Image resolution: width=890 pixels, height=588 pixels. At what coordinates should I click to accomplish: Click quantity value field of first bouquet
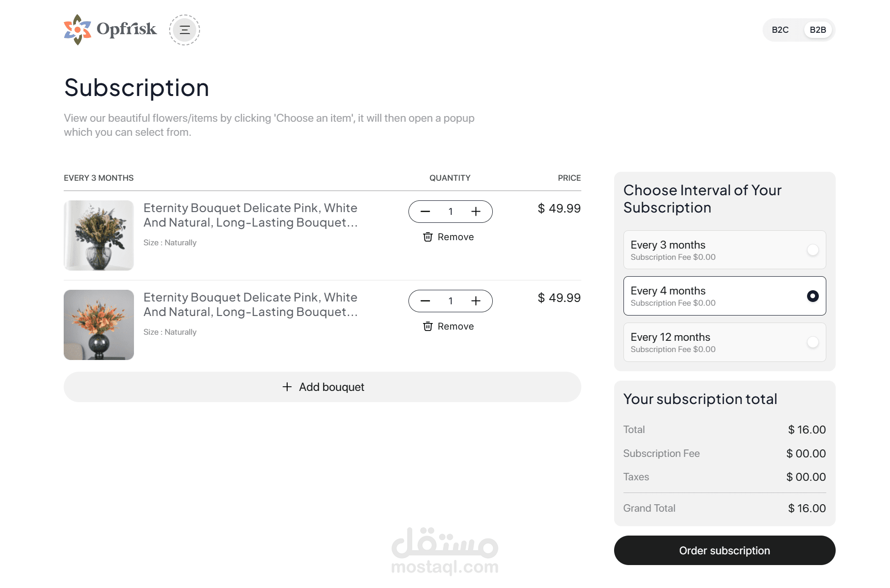(x=451, y=212)
